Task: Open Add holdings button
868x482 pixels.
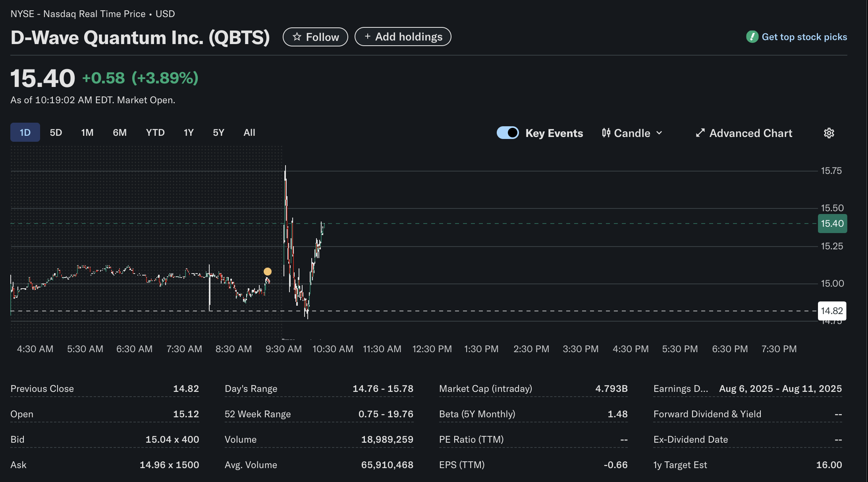Action: coord(403,37)
